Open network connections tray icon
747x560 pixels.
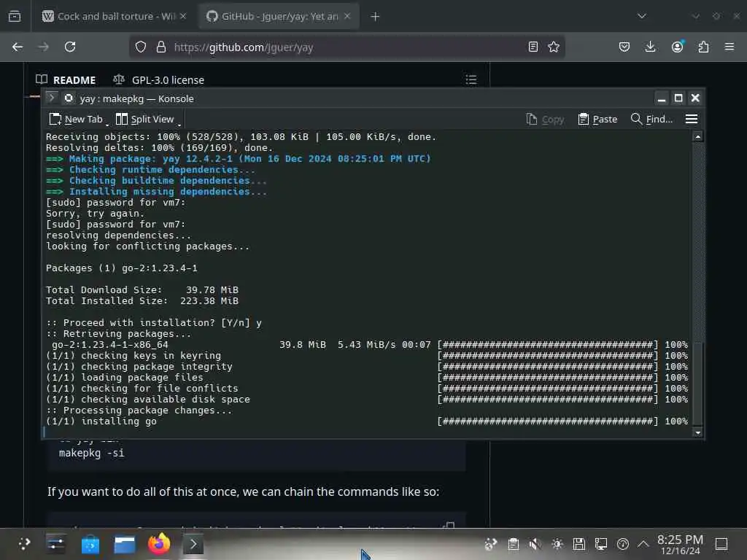point(601,544)
